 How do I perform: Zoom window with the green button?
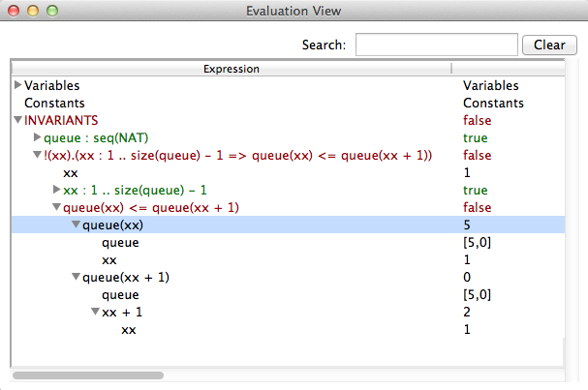tap(52, 11)
